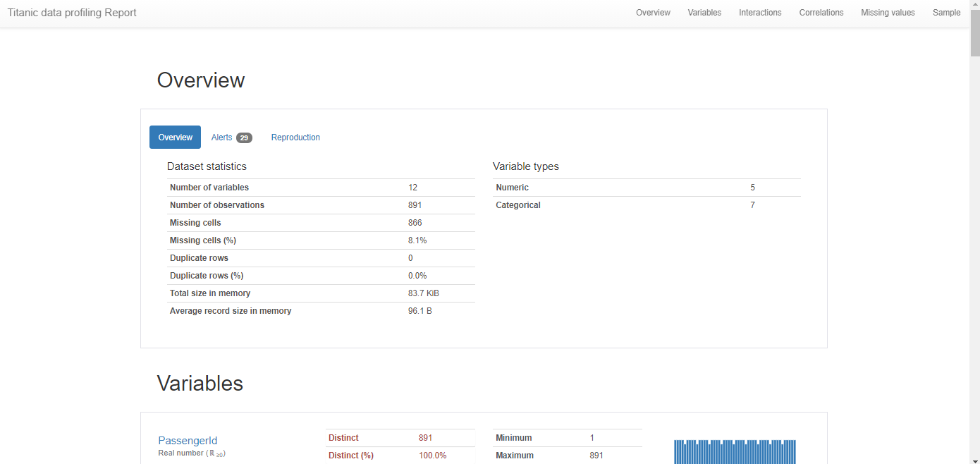
Task: Open Correlations from the top navbar
Action: click(821, 13)
